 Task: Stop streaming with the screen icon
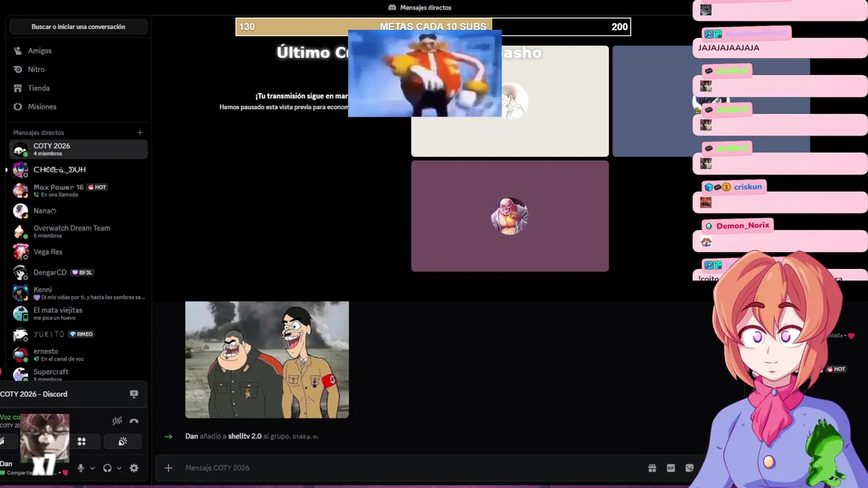[134, 394]
